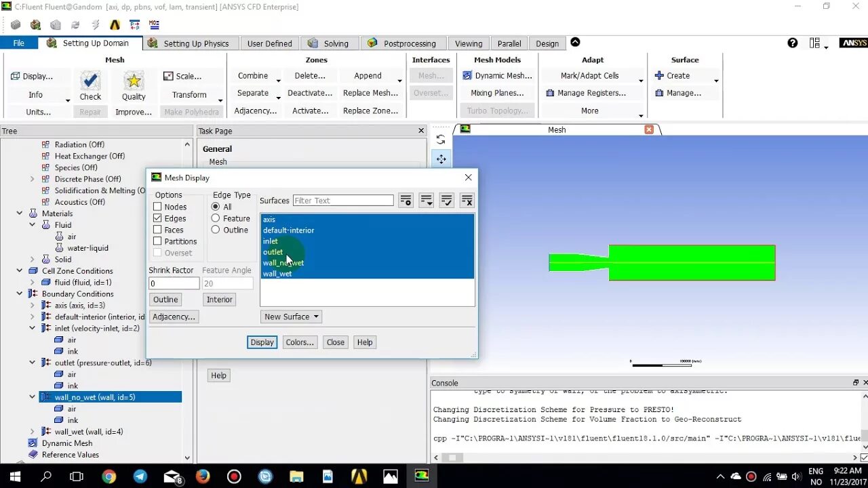The width and height of the screenshot is (868, 488).
Task: Click the Surfaces Filter Text field
Action: (x=343, y=201)
